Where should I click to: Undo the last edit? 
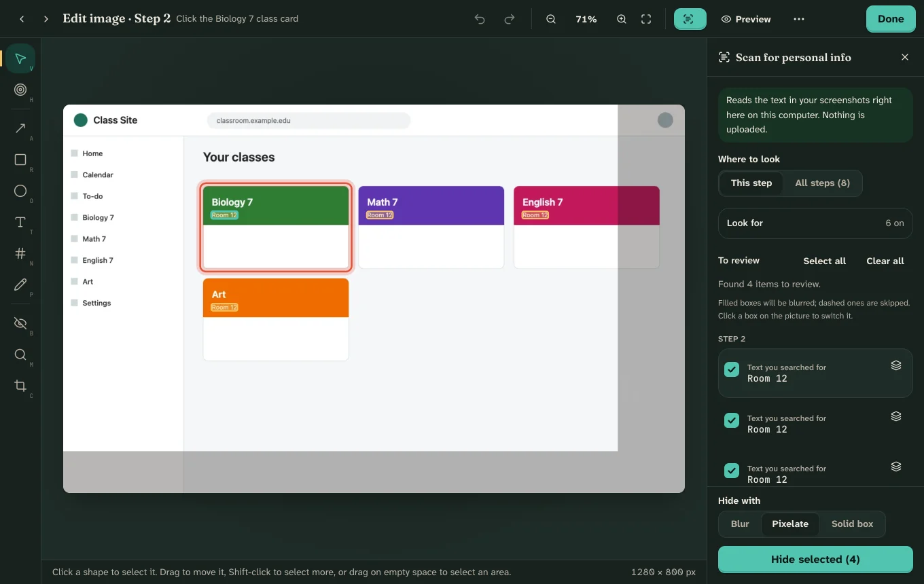480,19
